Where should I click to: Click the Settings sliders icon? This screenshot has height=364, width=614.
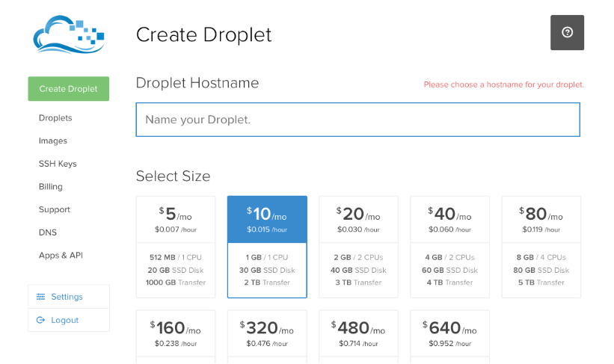click(40, 297)
